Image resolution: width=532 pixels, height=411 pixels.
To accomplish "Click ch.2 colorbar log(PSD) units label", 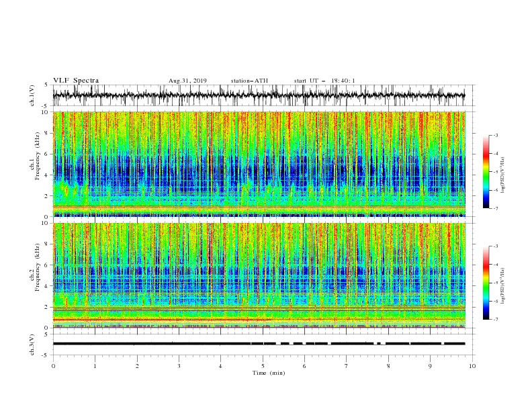I will [x=502, y=285].
